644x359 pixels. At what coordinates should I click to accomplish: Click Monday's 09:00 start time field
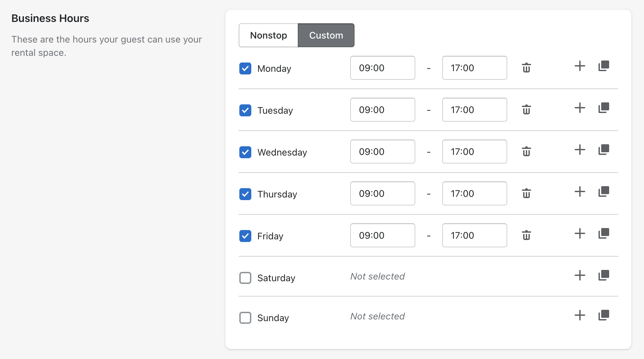tap(382, 68)
